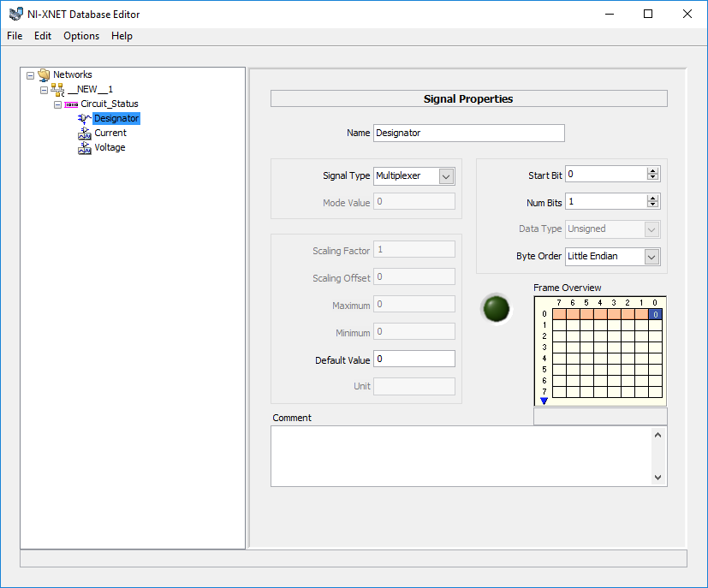Click the Num Bits input field
708x588 pixels.
click(x=606, y=202)
